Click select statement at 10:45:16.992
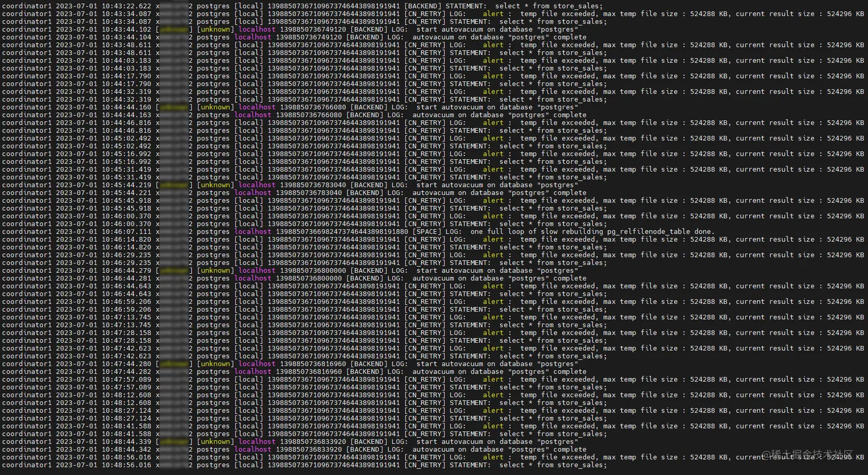This screenshot has height=475, width=868. [552, 162]
